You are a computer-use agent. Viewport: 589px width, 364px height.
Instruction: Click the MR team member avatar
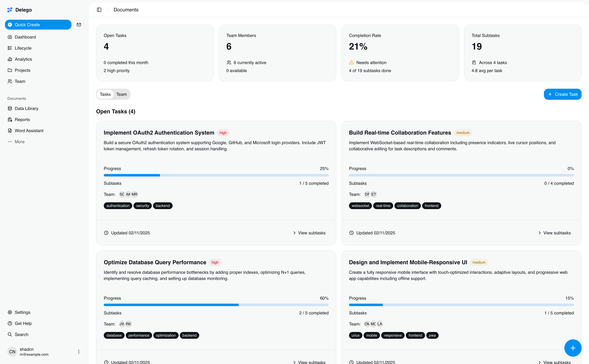pos(135,194)
